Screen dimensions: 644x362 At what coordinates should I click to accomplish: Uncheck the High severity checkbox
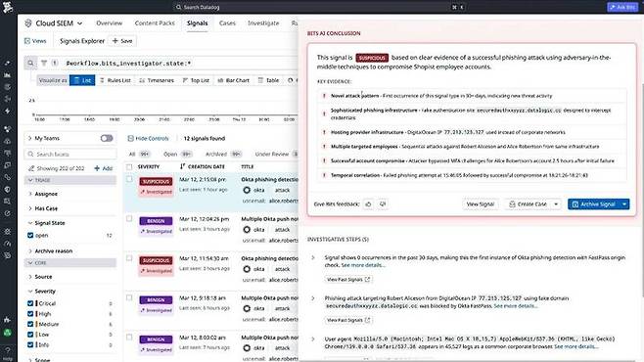[x=30, y=313]
